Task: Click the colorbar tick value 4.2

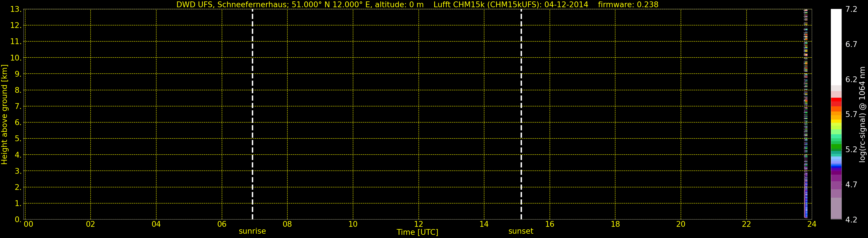Action: pos(851,220)
